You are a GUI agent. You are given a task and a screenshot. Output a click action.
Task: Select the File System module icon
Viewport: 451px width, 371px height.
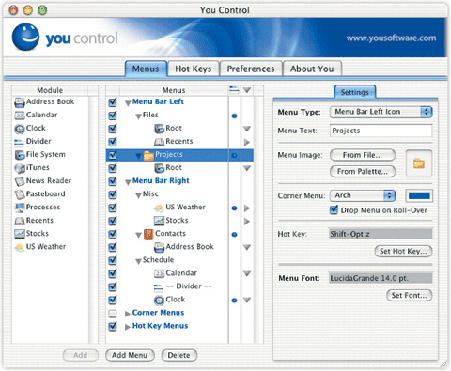19,155
